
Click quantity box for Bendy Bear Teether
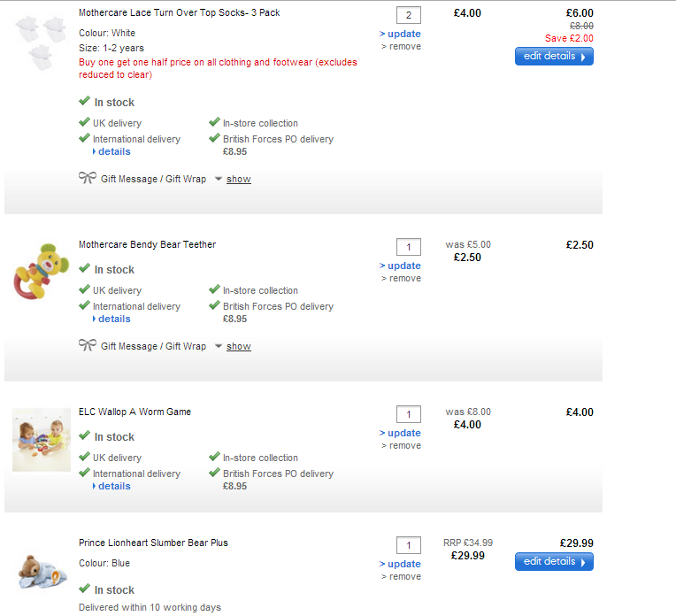[x=408, y=247]
